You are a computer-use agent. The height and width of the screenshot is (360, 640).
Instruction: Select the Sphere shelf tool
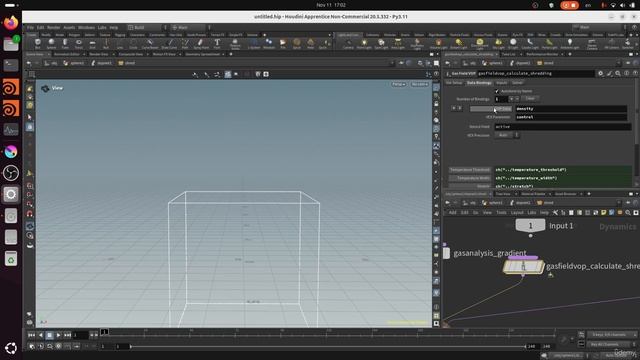(x=51, y=43)
